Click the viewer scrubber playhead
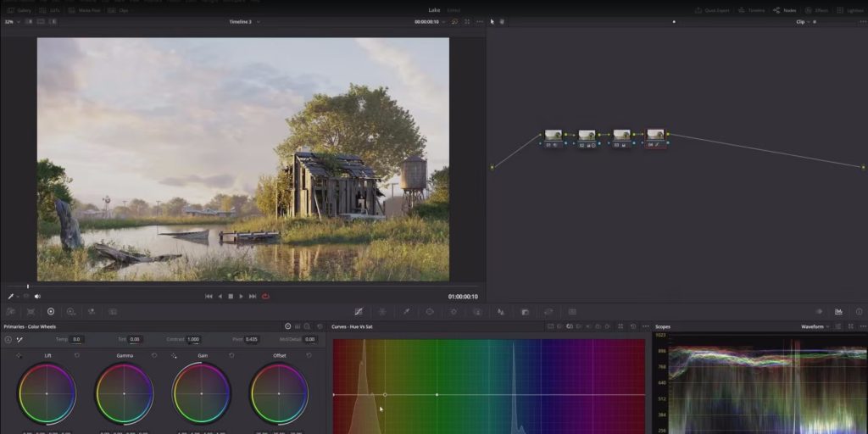The image size is (868, 434). (28, 287)
